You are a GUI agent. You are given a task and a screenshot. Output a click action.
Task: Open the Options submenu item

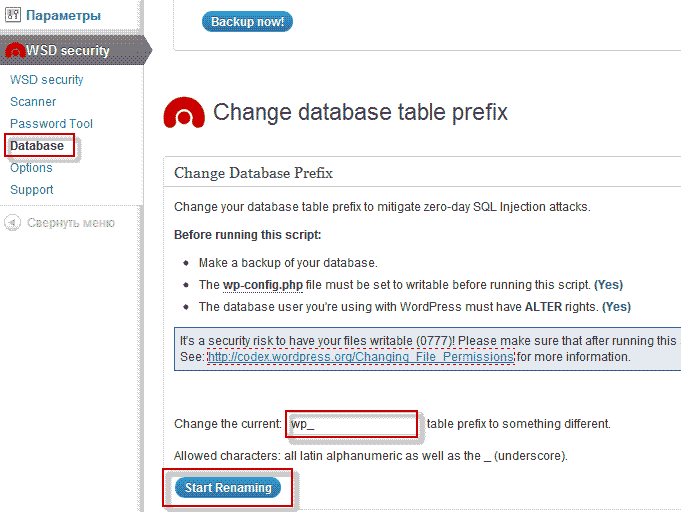(31, 168)
